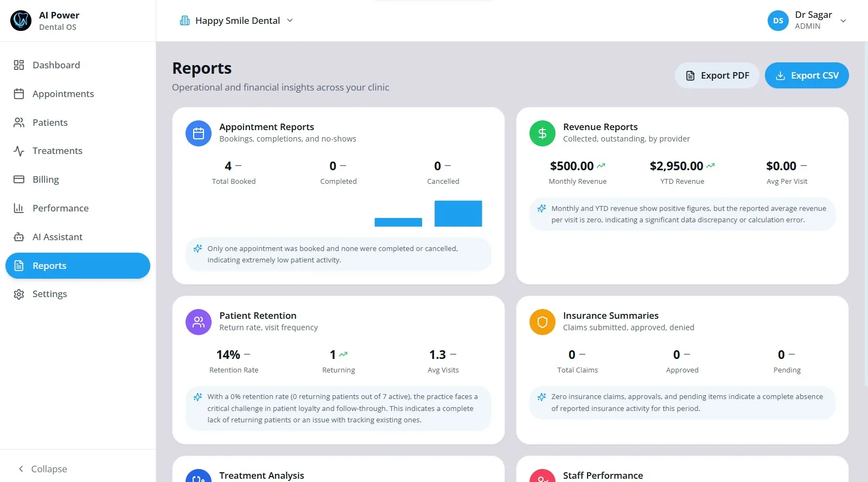Click the AI sparkle icon in retention insight

pyautogui.click(x=198, y=397)
